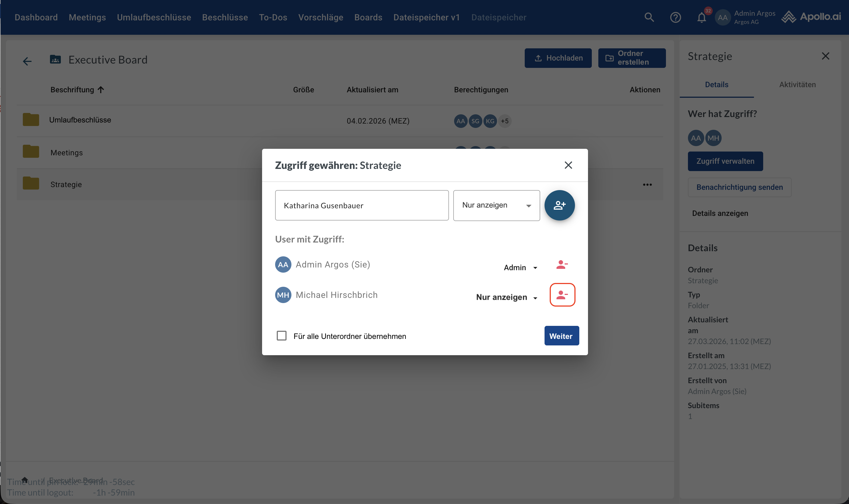The height and width of the screenshot is (504, 849).
Task: Open the search magnifier icon
Action: point(649,17)
